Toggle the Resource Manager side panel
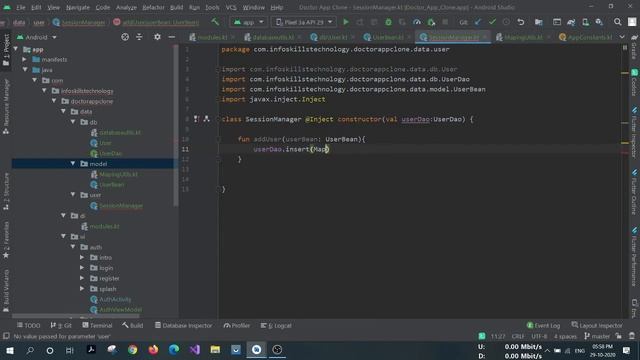 click(x=6, y=106)
